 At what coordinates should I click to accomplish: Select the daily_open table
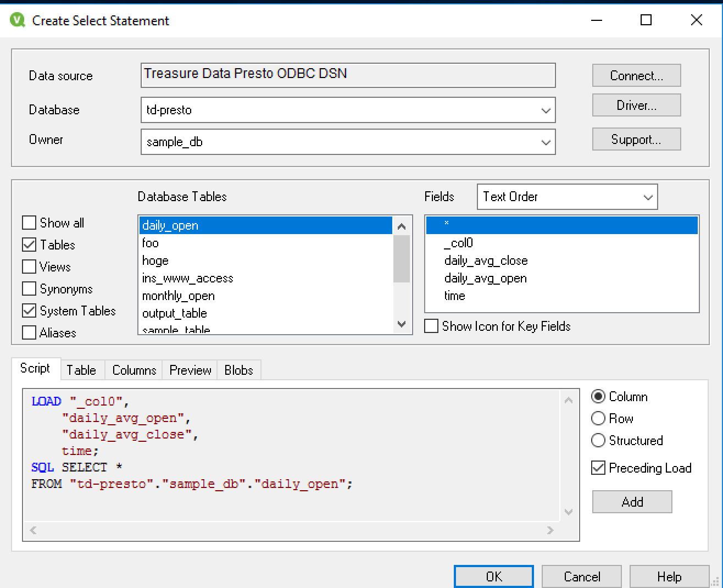[x=266, y=225]
